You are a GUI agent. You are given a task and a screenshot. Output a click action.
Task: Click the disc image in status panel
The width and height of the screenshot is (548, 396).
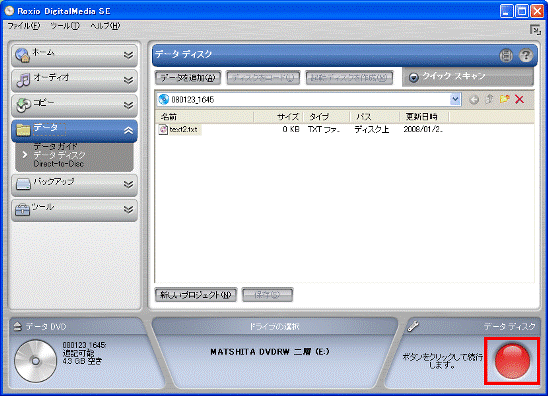35,361
